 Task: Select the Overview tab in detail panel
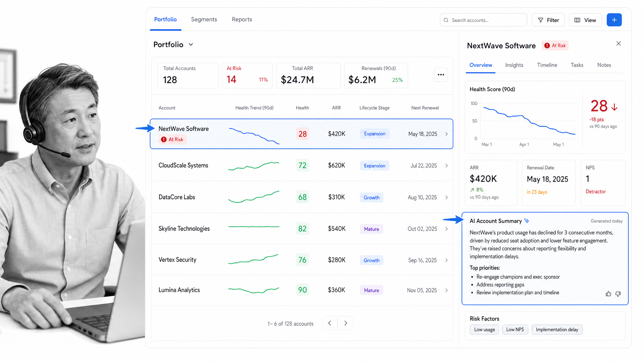pyautogui.click(x=480, y=65)
